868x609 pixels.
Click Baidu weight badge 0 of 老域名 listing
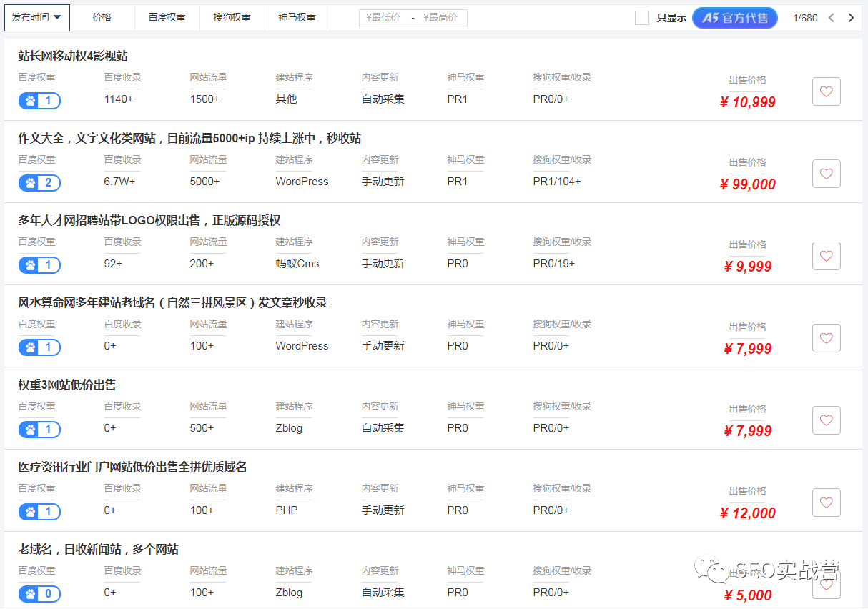[x=39, y=594]
